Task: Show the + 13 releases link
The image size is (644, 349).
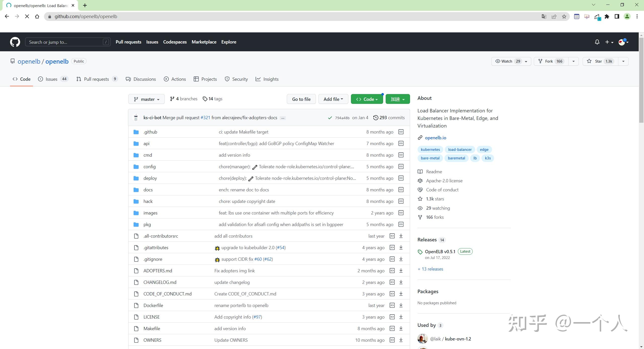Action: click(430, 269)
